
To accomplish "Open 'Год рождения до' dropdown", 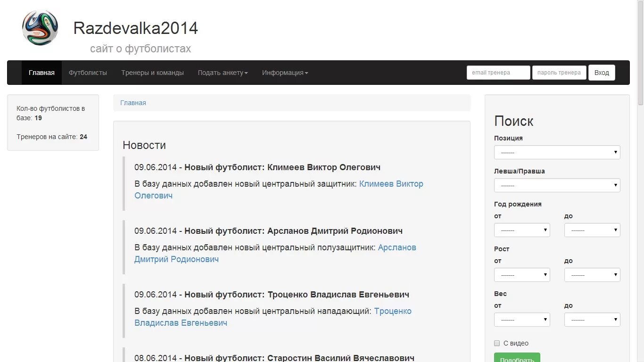I will coord(592,230).
